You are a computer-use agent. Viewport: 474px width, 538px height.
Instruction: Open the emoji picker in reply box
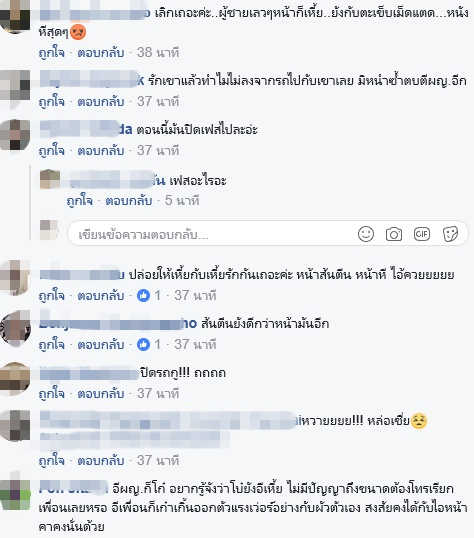[x=366, y=234]
